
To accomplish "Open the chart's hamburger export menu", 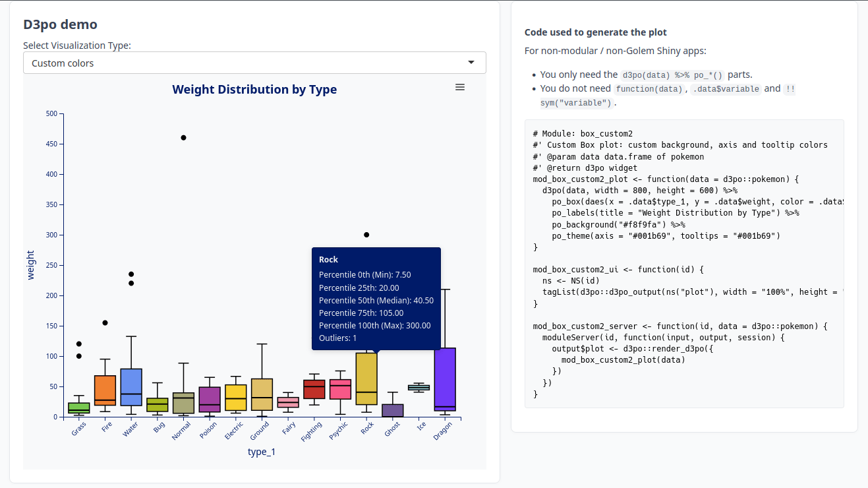I will point(459,86).
